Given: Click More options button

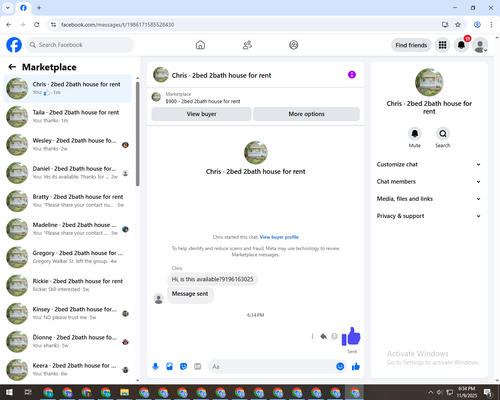Looking at the screenshot, I should click(306, 114).
